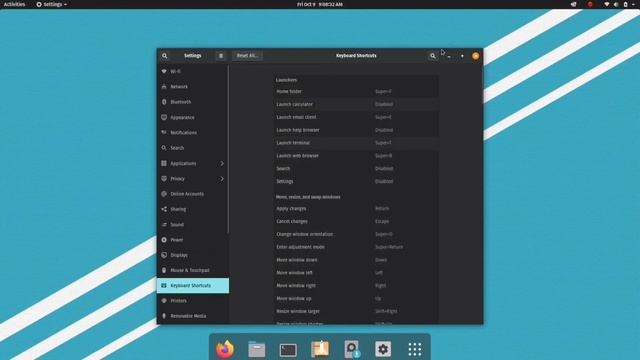Go to the Appearance panel

pos(193,117)
